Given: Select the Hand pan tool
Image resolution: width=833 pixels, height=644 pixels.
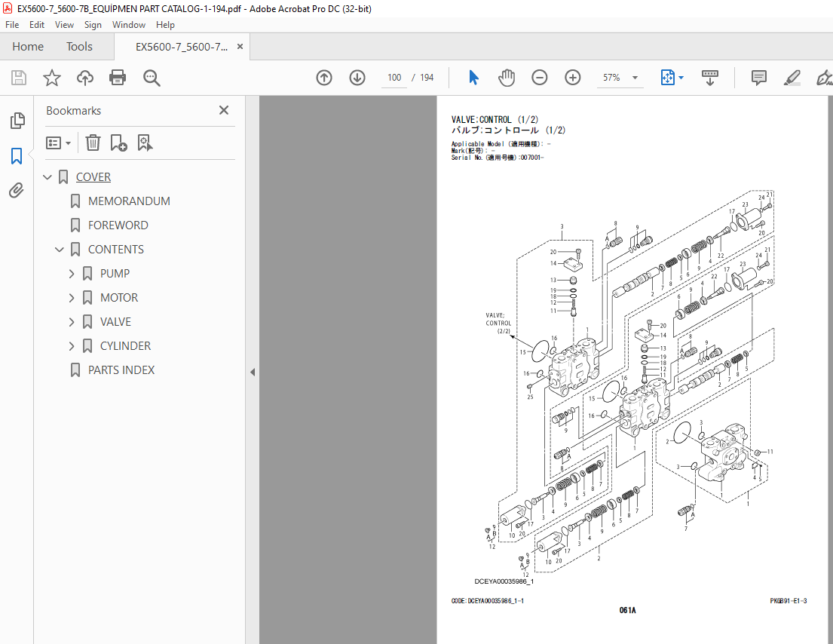Looking at the screenshot, I should [507, 78].
